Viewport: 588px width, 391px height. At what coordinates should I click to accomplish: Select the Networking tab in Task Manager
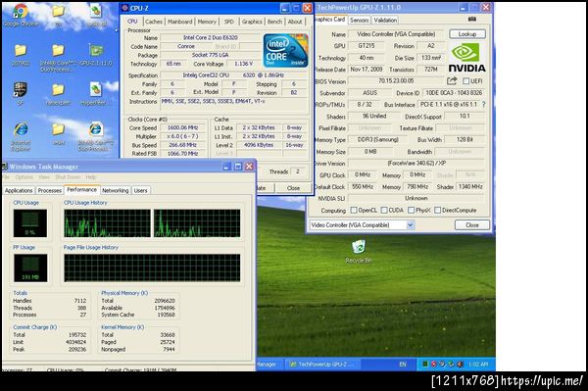tap(115, 190)
